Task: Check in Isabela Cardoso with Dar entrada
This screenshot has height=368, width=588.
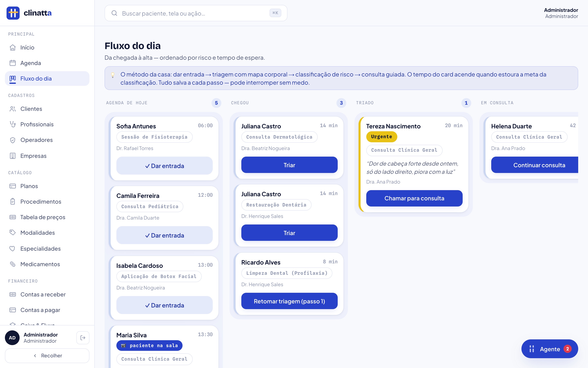Action: pos(165,305)
